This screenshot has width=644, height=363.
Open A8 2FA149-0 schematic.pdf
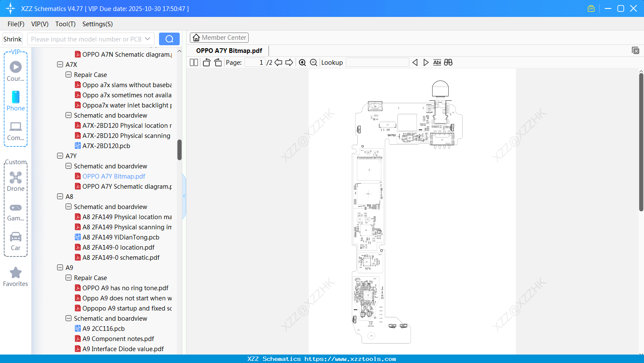(121, 258)
